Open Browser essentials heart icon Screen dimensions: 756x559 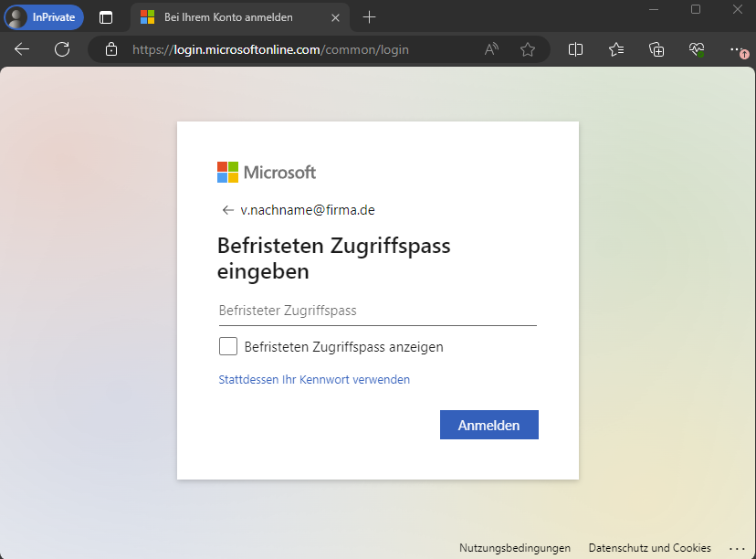(x=697, y=49)
